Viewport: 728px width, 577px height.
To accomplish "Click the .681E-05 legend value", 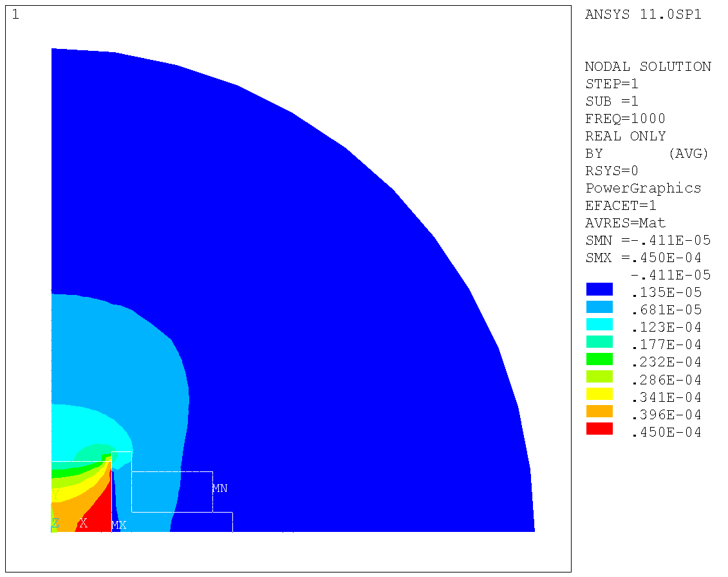I will [666, 310].
